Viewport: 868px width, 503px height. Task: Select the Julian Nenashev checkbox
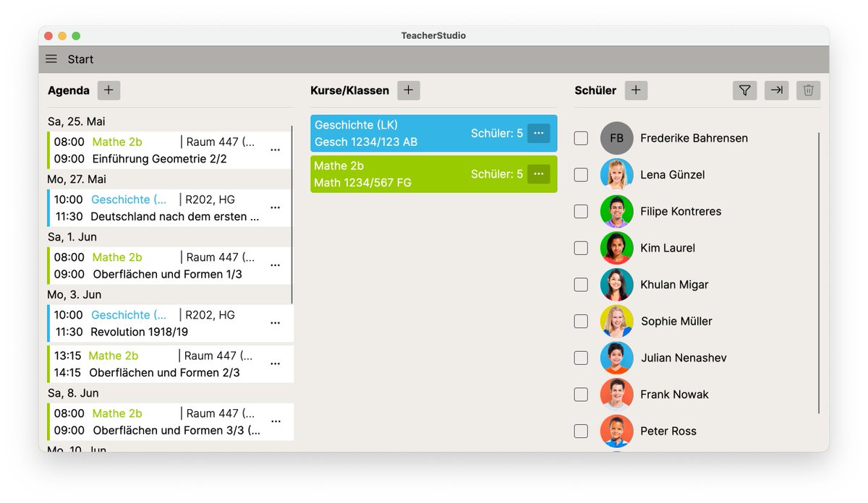click(581, 358)
